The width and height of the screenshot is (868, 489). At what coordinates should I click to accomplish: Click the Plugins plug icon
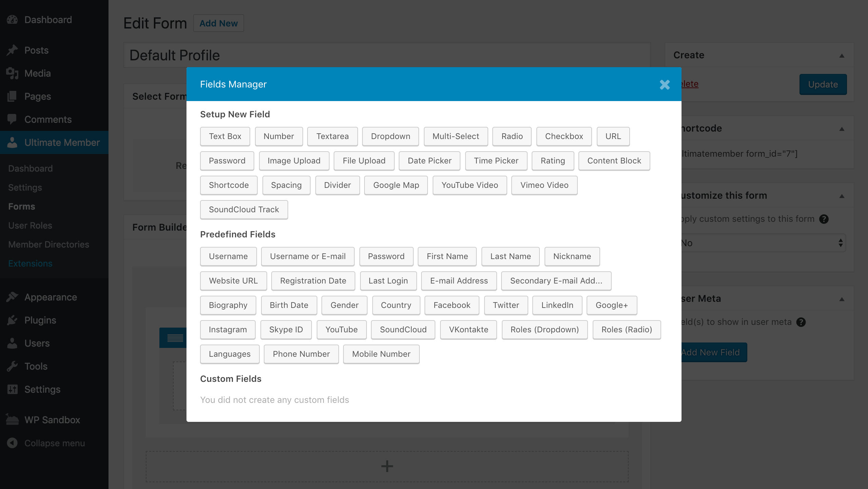point(12,320)
